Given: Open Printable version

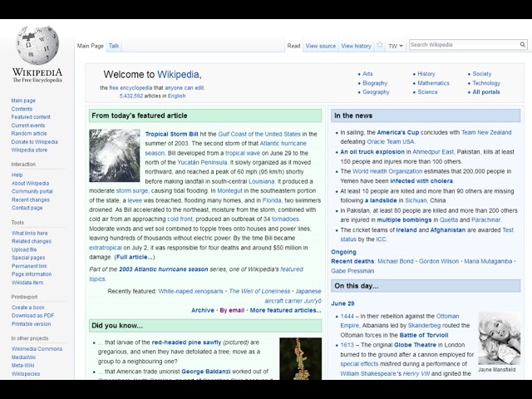Looking at the screenshot, I should click(31, 324).
